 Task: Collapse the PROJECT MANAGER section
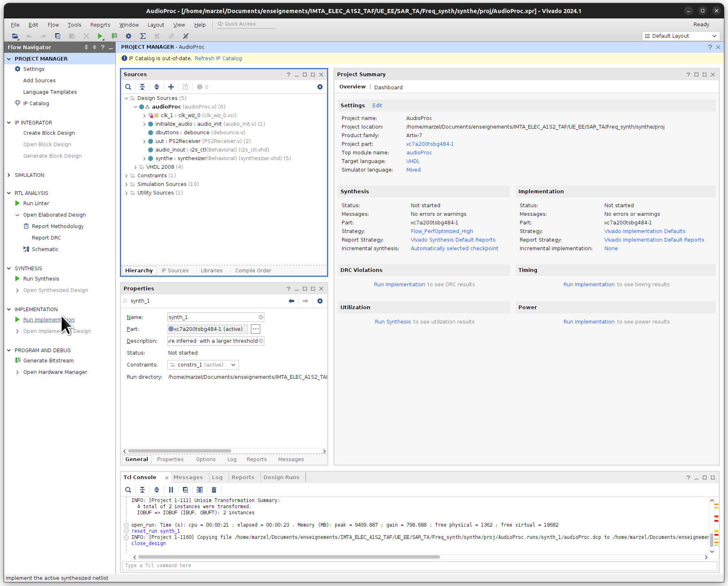point(9,59)
